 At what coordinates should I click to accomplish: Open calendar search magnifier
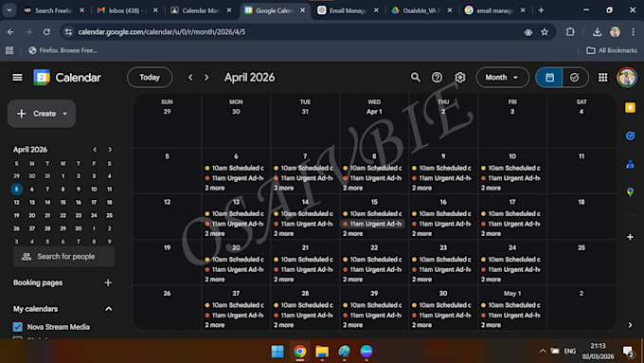pos(415,78)
